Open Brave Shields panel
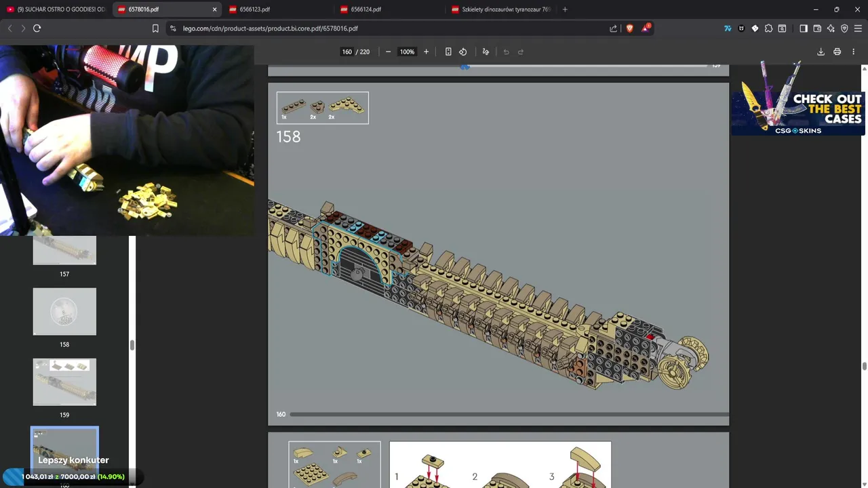The width and height of the screenshot is (868, 488). coord(630,28)
